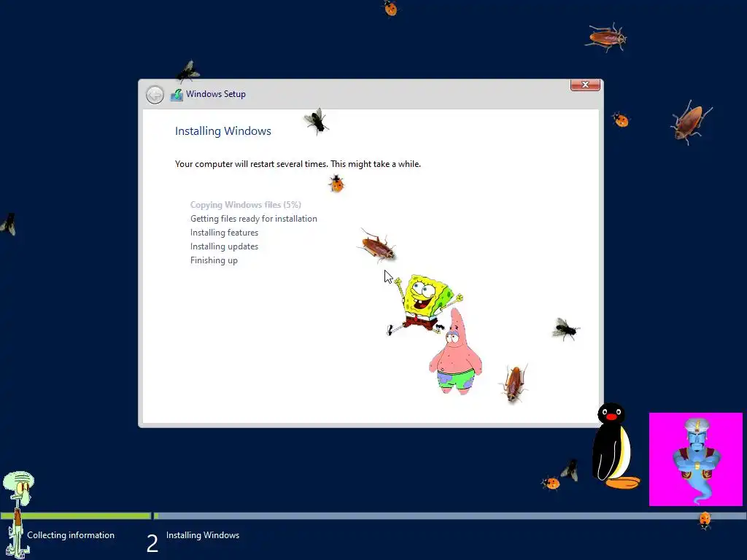Click the blue genie on magenta square
747x560 pixels.
coord(695,459)
